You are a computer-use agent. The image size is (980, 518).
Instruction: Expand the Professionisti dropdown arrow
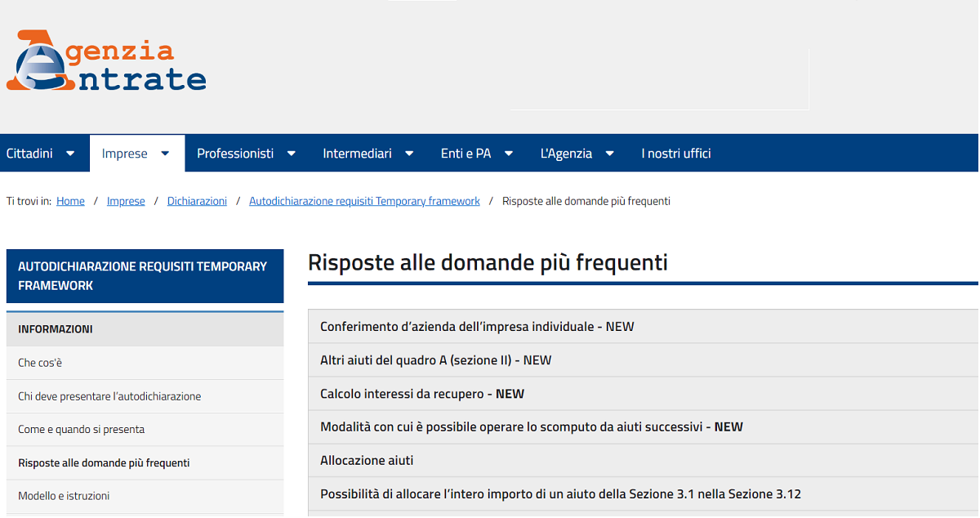292,154
